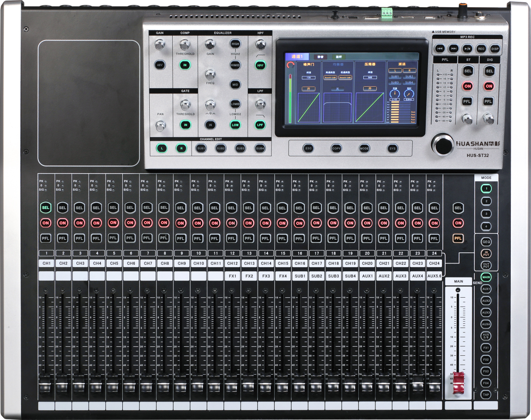Open the GEQ graphic equalizer

coord(486,242)
